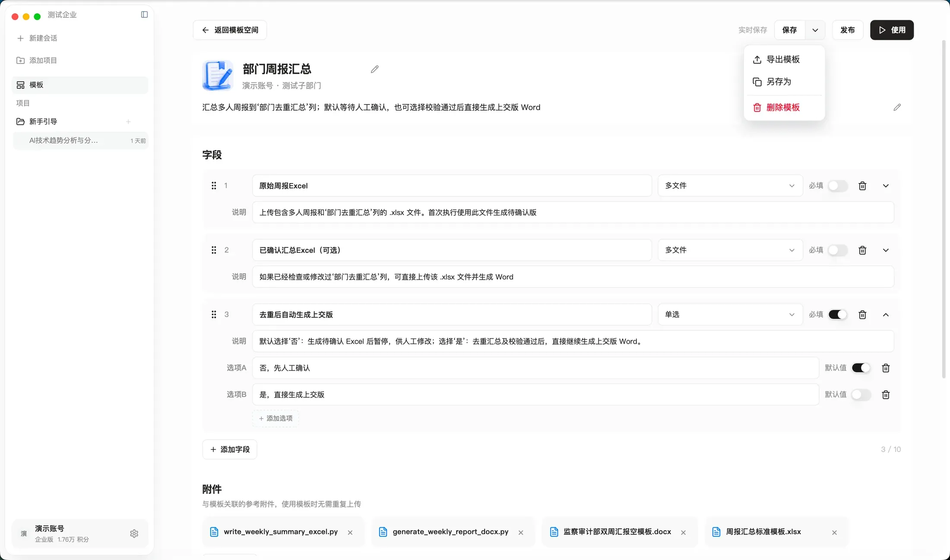This screenshot has width=950, height=560.
Task: Click the 3 / 10 field counter
Action: point(890,449)
